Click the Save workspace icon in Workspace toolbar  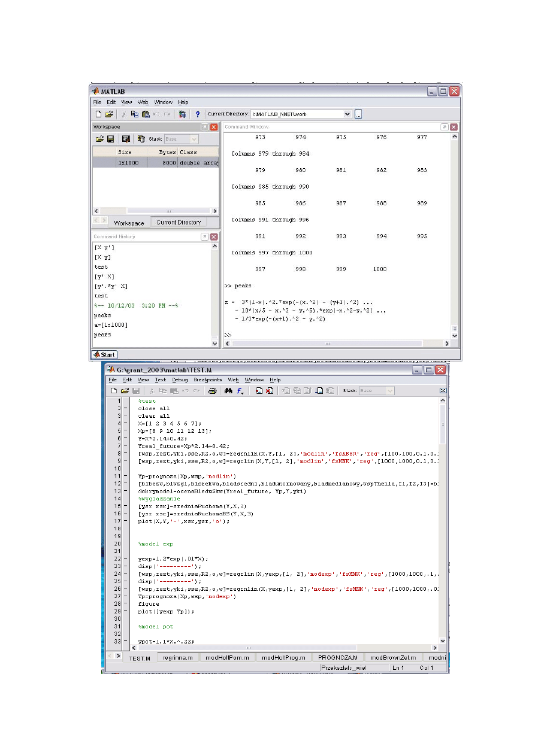click(x=110, y=139)
